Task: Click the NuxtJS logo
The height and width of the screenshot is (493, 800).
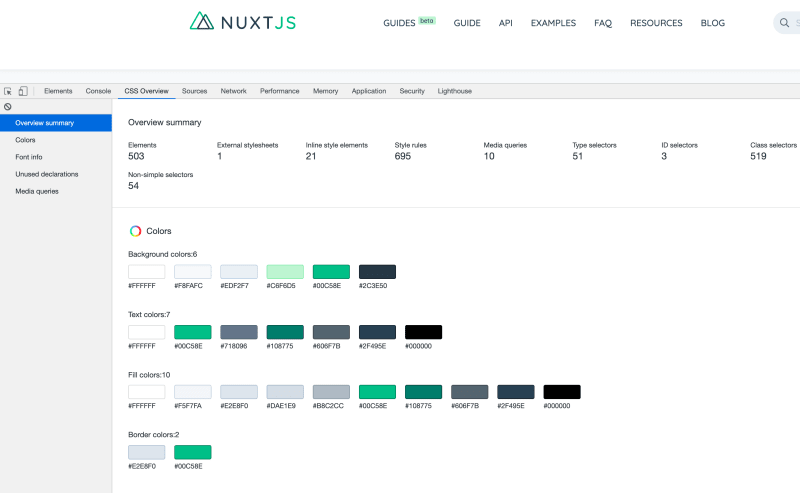Action: pyautogui.click(x=243, y=21)
